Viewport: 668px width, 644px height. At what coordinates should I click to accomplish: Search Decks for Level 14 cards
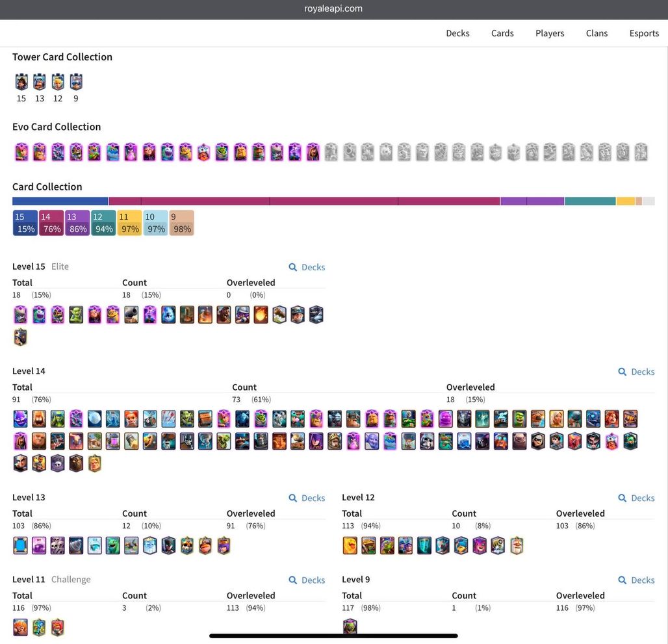click(x=636, y=372)
